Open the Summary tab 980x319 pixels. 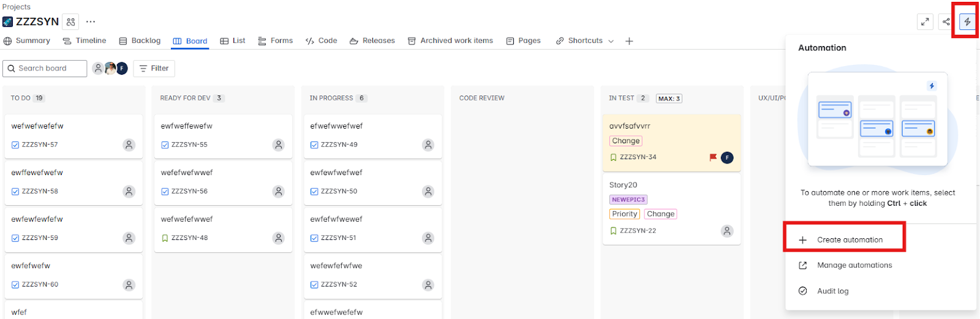[x=27, y=41]
